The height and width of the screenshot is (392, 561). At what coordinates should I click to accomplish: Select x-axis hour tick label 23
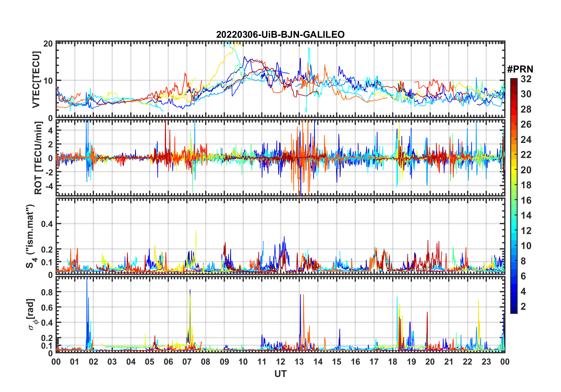coord(486,362)
